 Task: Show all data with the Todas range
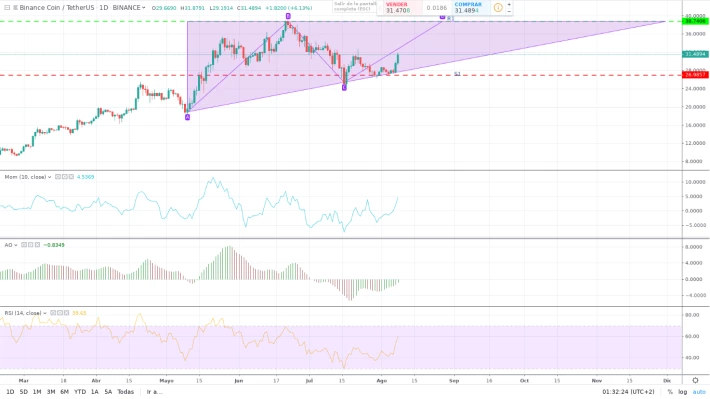click(125, 392)
